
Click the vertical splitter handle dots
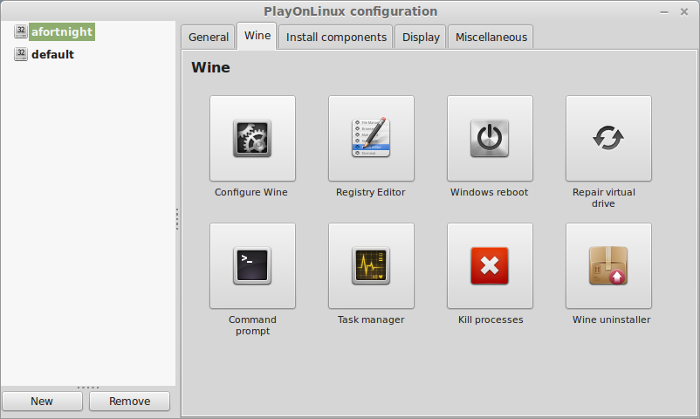coord(177,219)
